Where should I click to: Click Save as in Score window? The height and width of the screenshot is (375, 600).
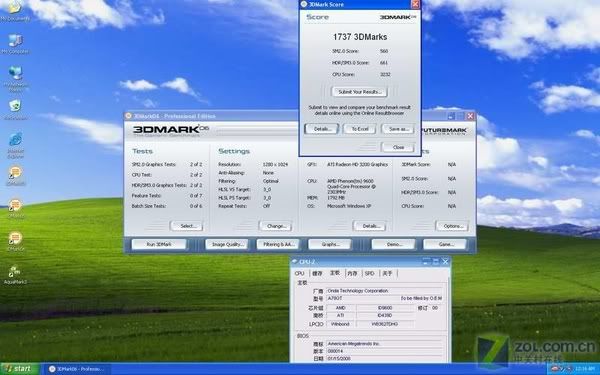pos(398,129)
